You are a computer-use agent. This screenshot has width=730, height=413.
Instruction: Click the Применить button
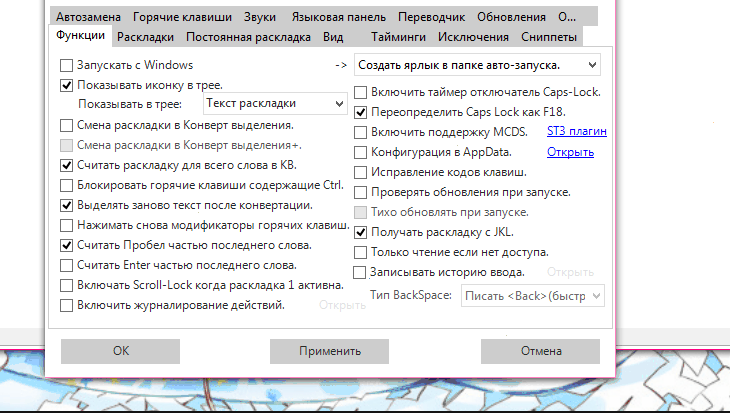(x=330, y=351)
